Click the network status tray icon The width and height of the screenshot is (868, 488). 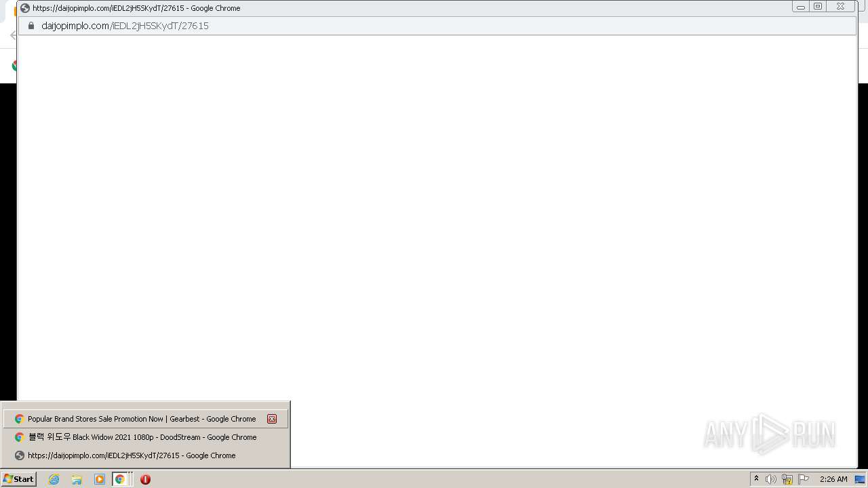click(787, 479)
